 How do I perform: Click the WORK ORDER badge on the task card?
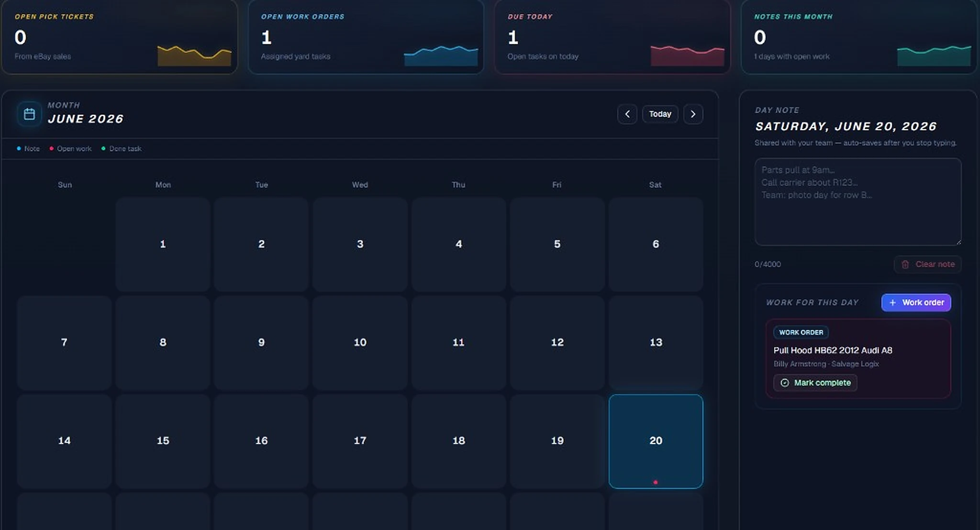pos(801,332)
